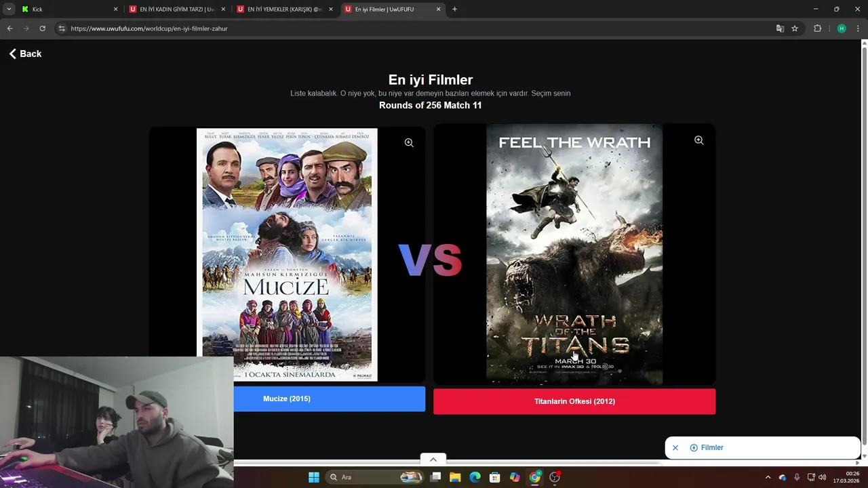Translate this page icon

click(780, 28)
